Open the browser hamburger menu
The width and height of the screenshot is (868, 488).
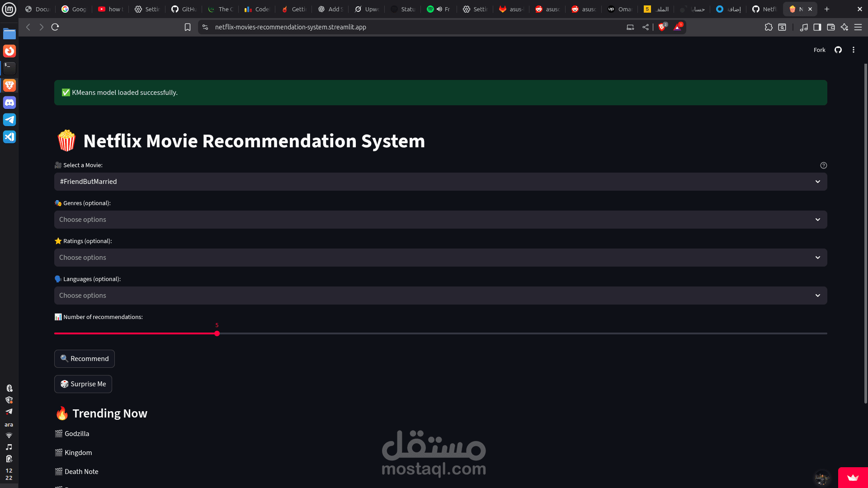point(858,27)
